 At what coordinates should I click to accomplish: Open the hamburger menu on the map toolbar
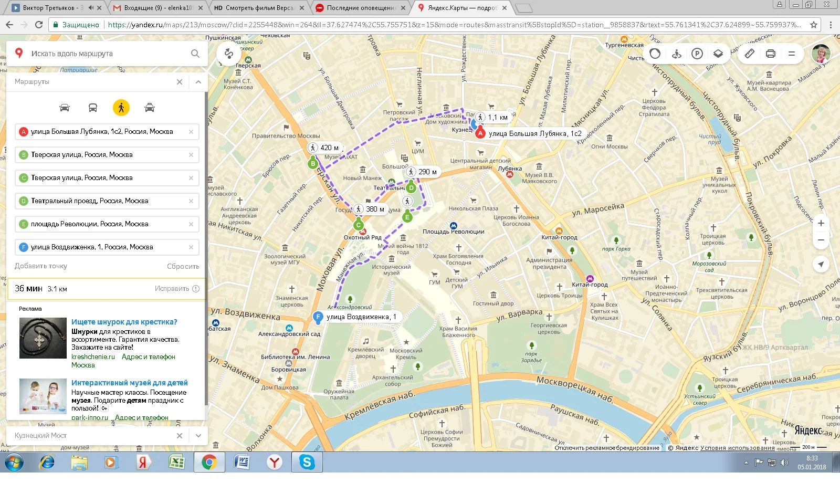(792, 54)
